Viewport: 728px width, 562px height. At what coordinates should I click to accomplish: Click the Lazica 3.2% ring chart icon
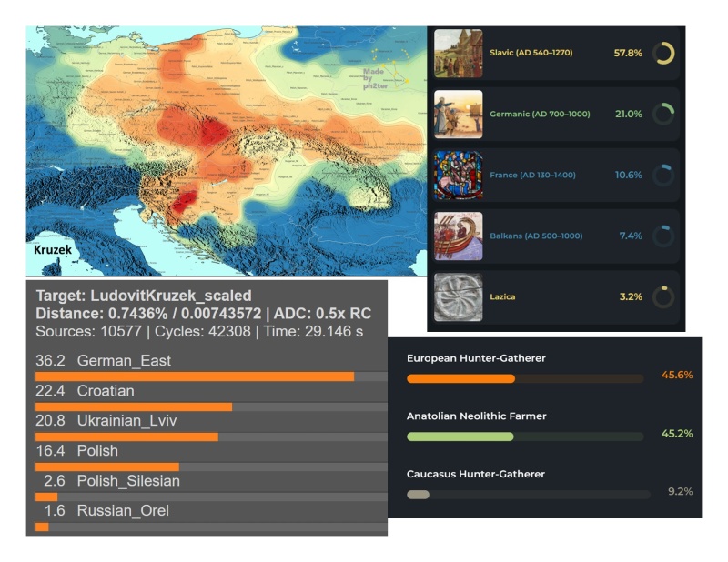(663, 296)
